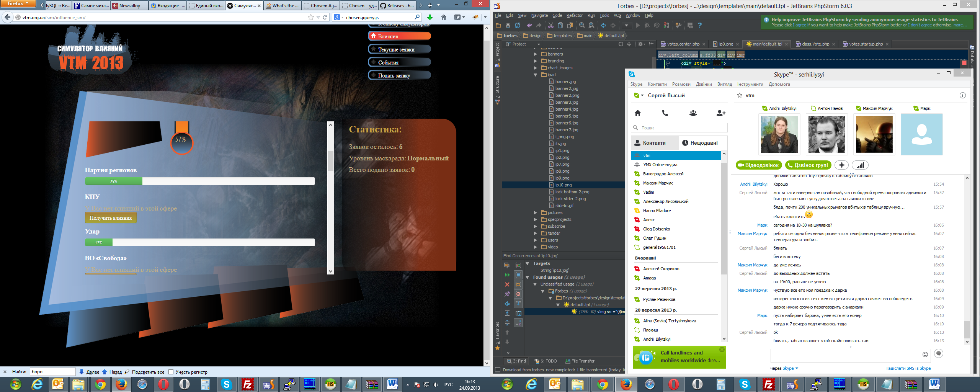Screen dimensions: 980x392
Task: Click the blue Back navigation arrow in PhpStorm
Action: point(603,25)
